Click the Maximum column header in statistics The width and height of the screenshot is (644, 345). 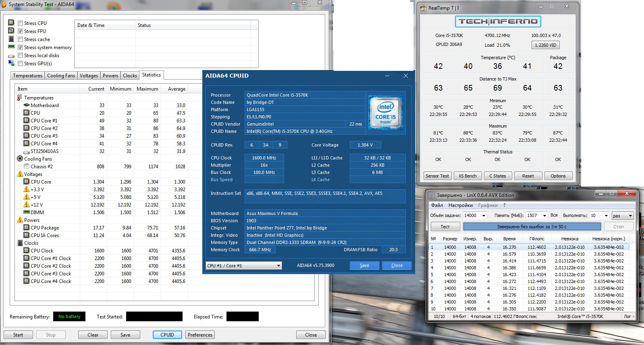[x=147, y=89]
